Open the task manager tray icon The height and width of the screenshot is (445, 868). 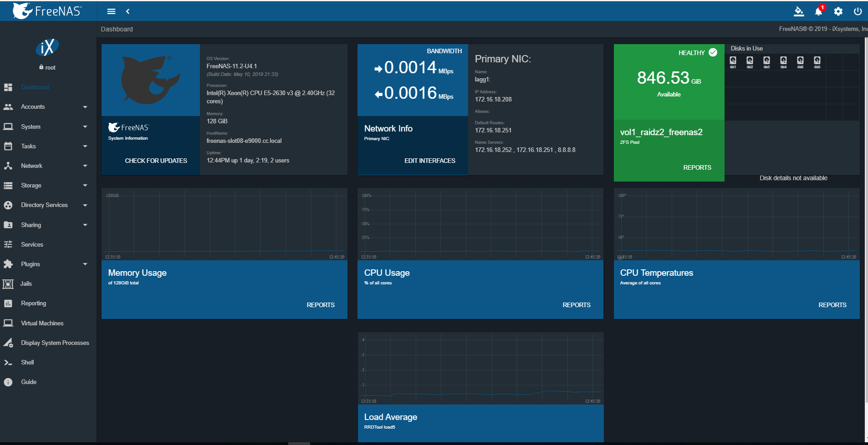[x=799, y=11]
